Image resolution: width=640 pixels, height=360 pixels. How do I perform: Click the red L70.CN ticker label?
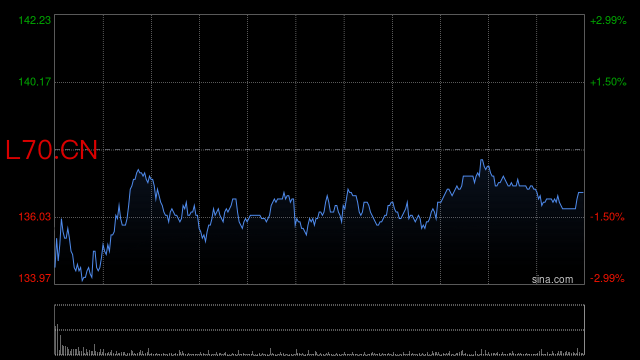click(51, 150)
